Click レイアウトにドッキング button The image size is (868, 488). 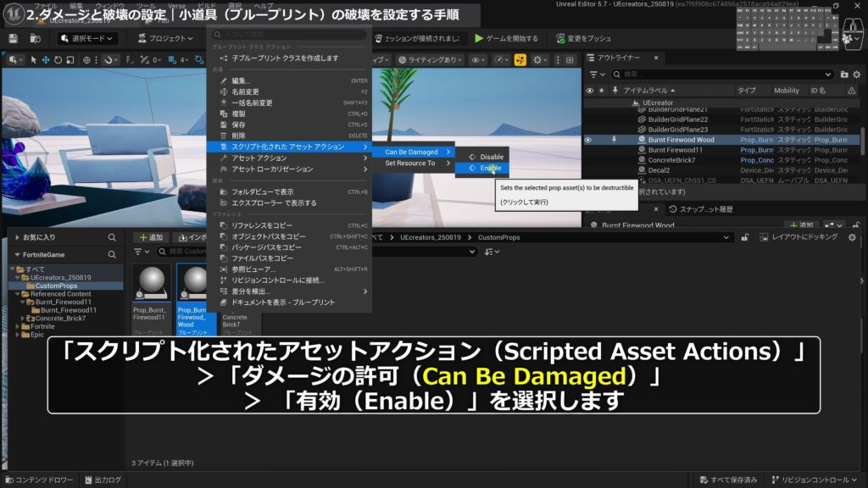click(798, 237)
